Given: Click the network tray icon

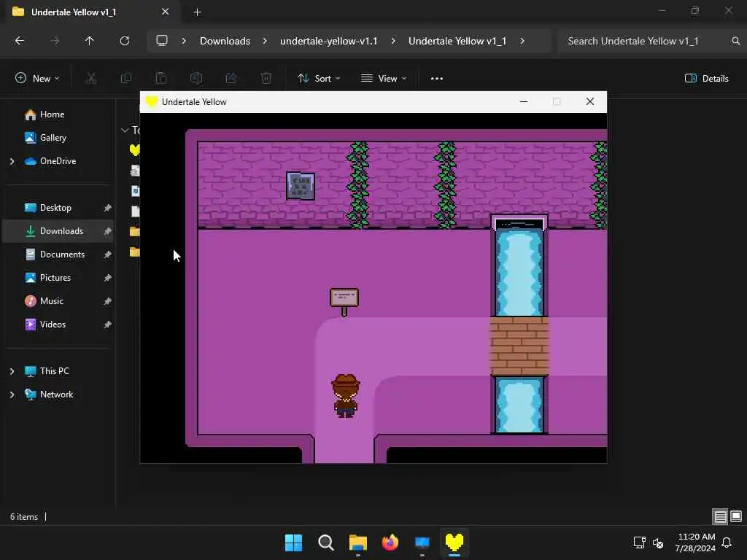Looking at the screenshot, I should 639,542.
